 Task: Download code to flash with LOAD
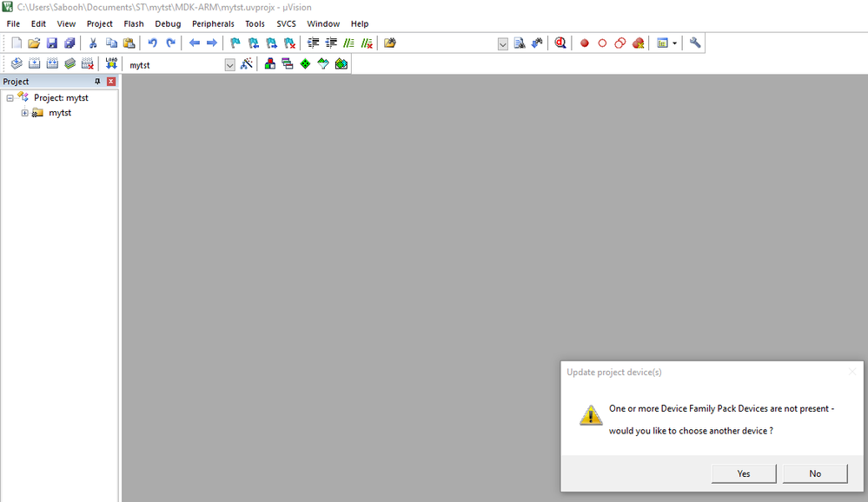(x=111, y=64)
